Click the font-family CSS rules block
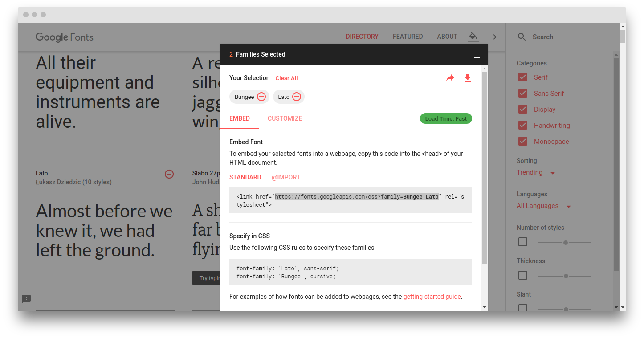Screen dimensions: 644x342 coord(351,272)
